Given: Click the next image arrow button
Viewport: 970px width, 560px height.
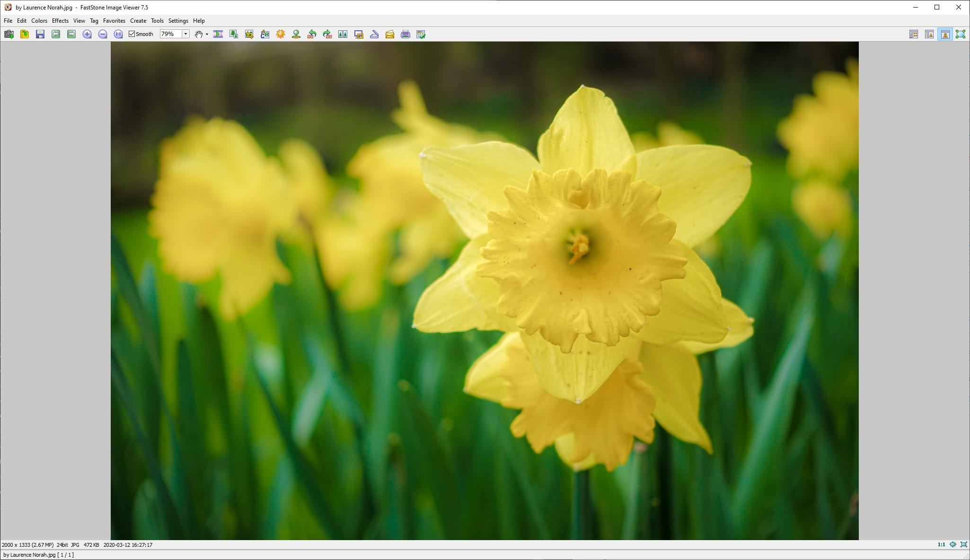Looking at the screenshot, I should coord(71,34).
